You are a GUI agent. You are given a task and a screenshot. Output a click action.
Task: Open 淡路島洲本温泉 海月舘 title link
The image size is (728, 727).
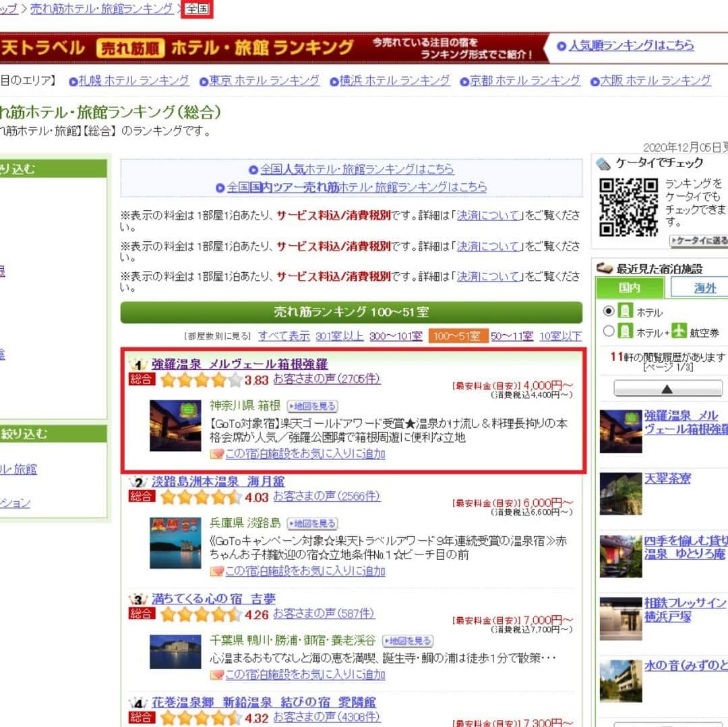[218, 482]
